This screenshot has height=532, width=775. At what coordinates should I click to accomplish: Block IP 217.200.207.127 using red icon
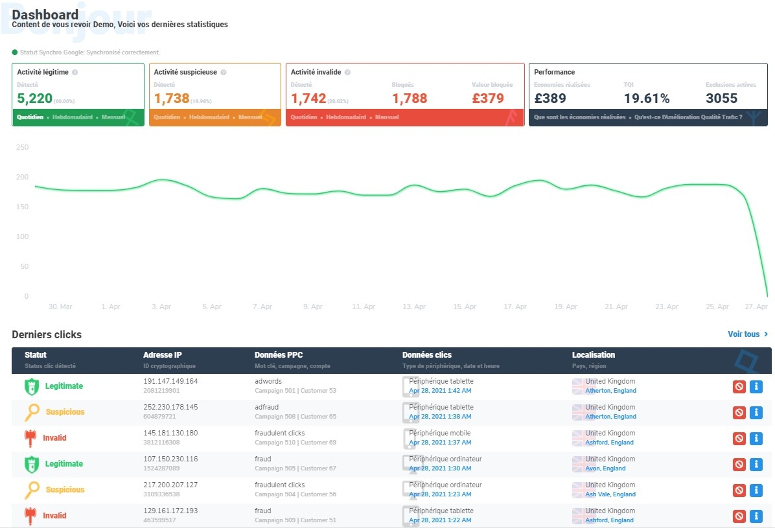coord(739,491)
